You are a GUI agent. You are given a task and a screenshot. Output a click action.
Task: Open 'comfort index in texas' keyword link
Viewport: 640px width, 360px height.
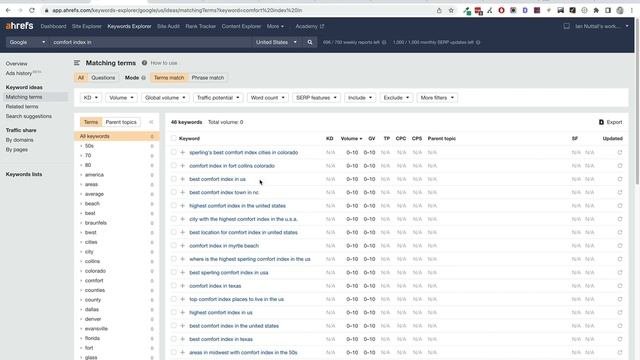tap(215, 286)
